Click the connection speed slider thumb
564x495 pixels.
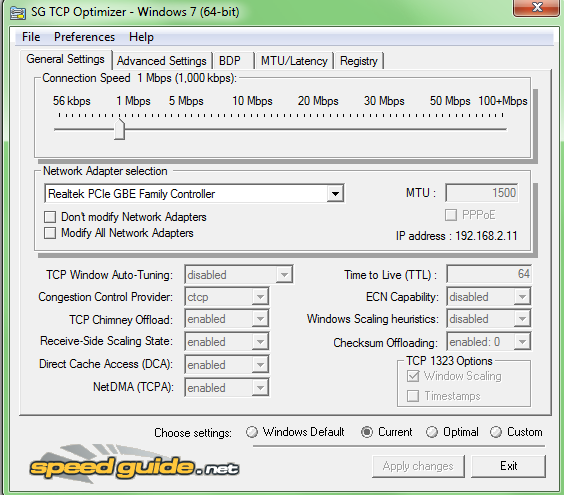click(119, 129)
